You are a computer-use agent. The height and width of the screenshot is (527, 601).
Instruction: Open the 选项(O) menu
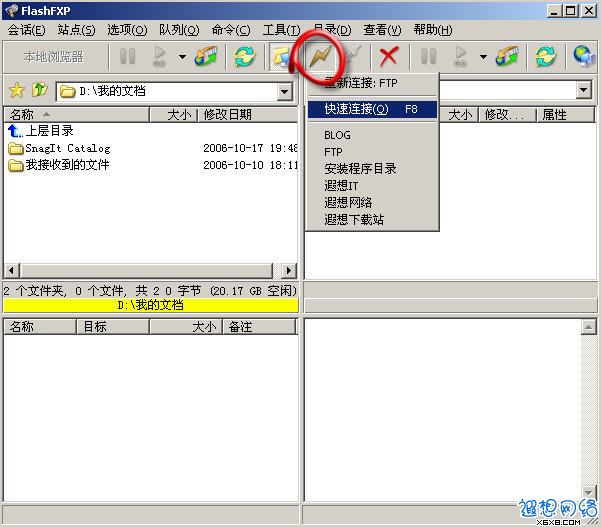[127, 30]
